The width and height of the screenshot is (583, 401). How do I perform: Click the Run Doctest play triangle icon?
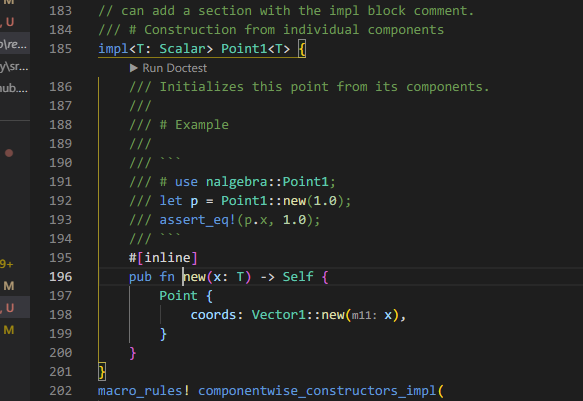[133, 68]
